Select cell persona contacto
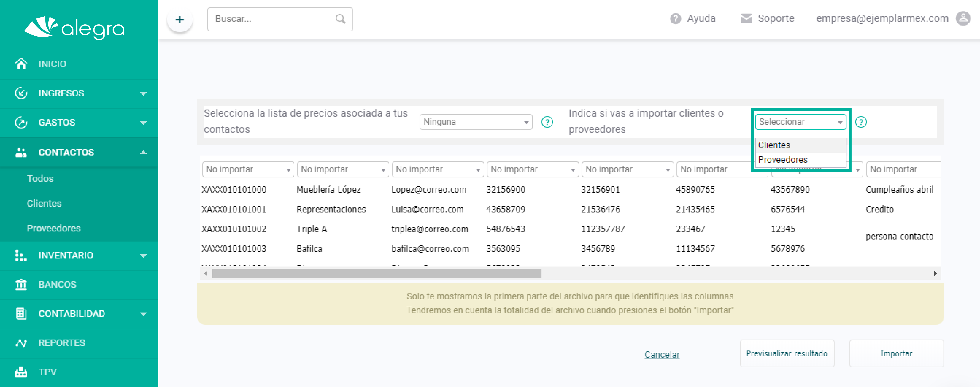This screenshot has height=387, width=980. (x=899, y=236)
